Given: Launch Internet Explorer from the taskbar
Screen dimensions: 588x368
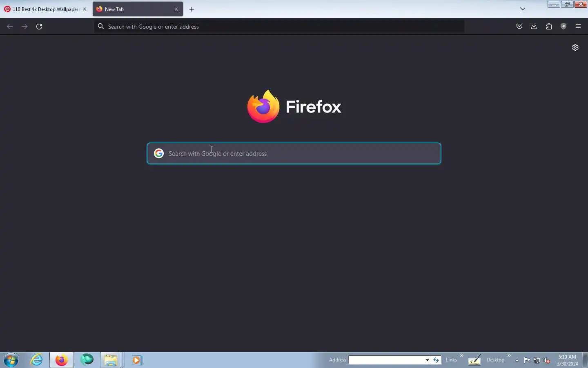Looking at the screenshot, I should pos(37,360).
